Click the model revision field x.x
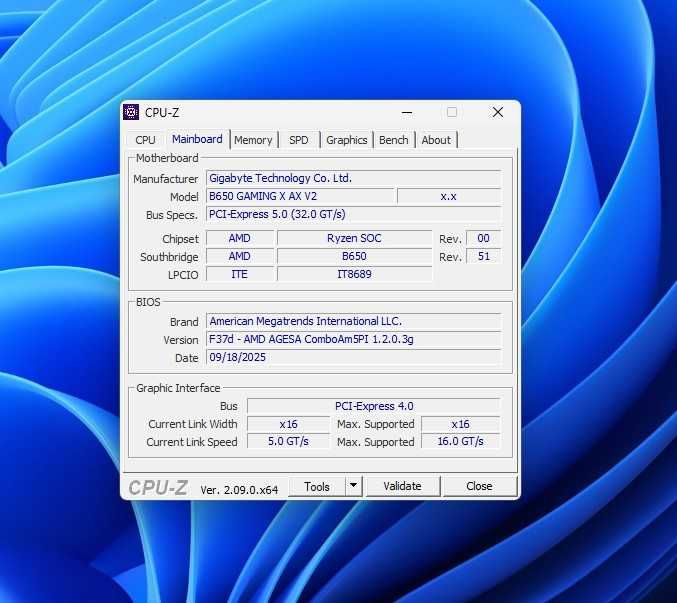Image resolution: width=677 pixels, height=603 pixels. tap(449, 196)
